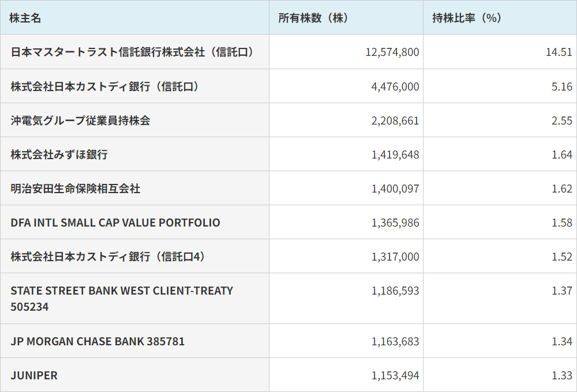Click the 株主名 column header
577x392 pixels.
[134, 18]
